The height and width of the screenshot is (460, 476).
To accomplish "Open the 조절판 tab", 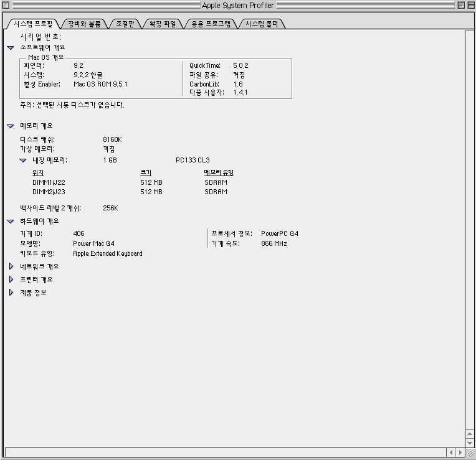I will pyautogui.click(x=125, y=24).
